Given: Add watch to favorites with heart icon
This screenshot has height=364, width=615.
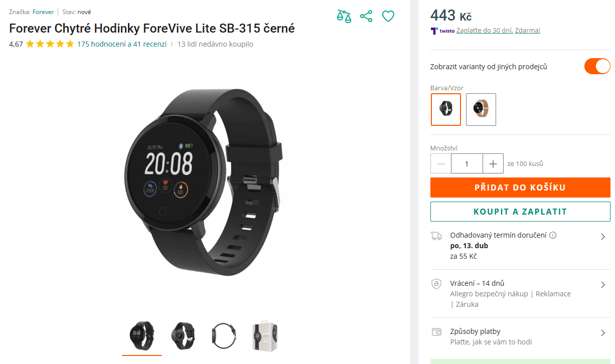Looking at the screenshot, I should (x=388, y=17).
